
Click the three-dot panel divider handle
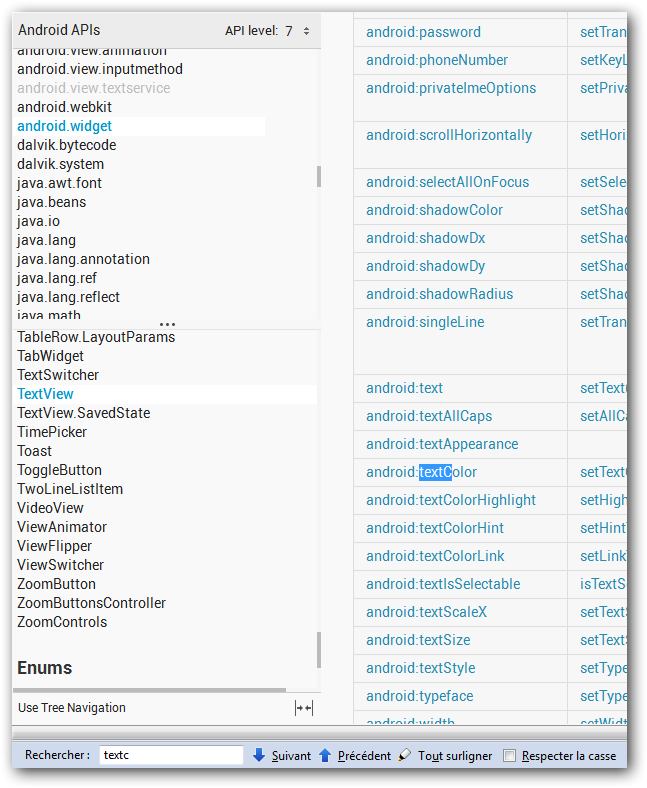point(167,325)
